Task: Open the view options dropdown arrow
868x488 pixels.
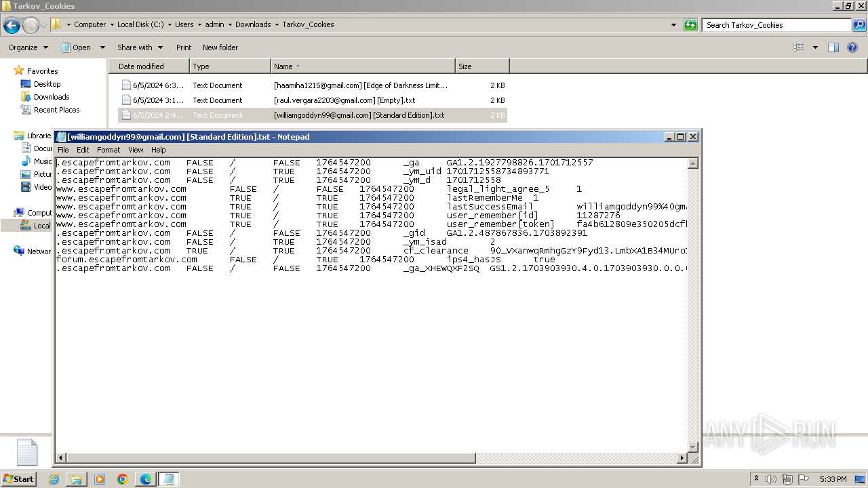Action: (x=815, y=47)
